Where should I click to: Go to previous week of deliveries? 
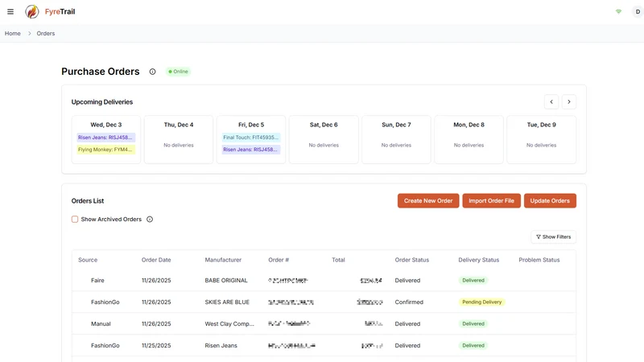pyautogui.click(x=551, y=102)
